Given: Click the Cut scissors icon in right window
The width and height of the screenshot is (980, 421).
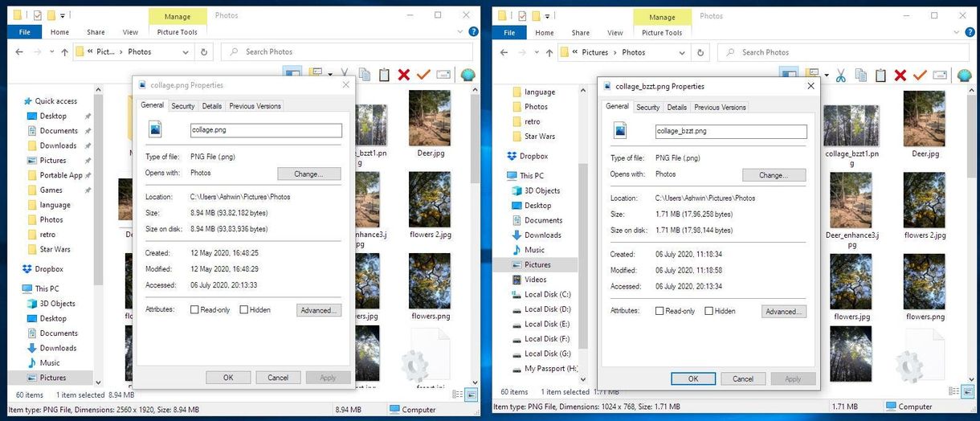Looking at the screenshot, I should click(840, 76).
